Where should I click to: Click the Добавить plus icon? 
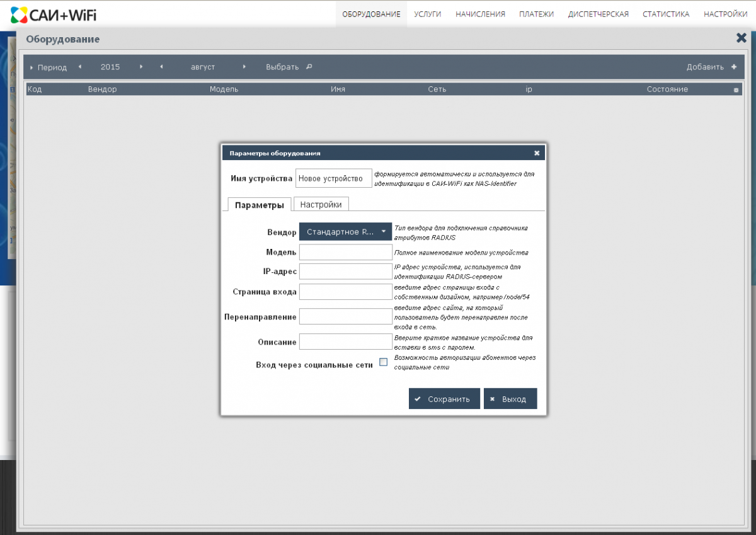pyautogui.click(x=734, y=67)
